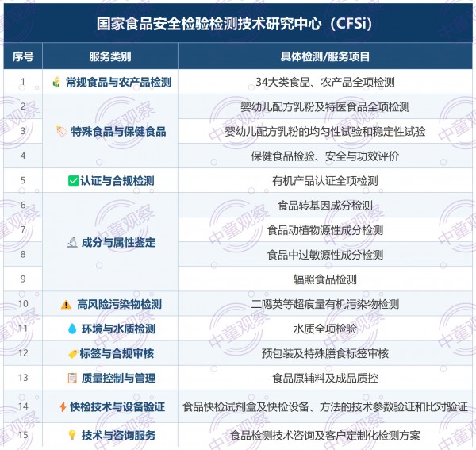Image resolution: width=476 pixels, height=450 pixels.
Task: Click the 服务类别 column header
Action: point(110,56)
